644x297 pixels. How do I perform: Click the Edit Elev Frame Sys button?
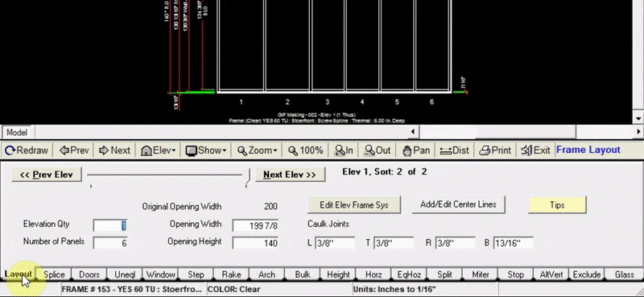coord(354,204)
